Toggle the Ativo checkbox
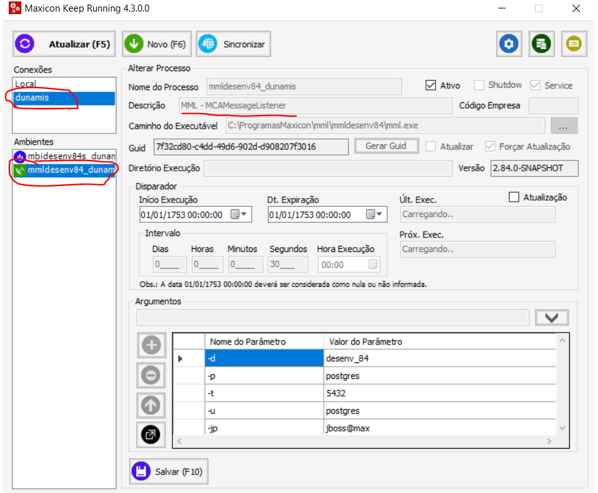The image size is (598, 493). tap(431, 85)
